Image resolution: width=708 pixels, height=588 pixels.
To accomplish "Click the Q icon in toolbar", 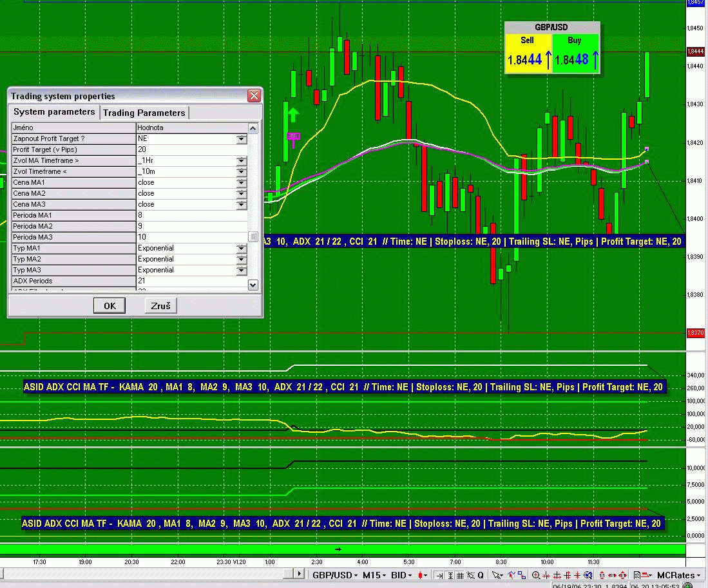I will tap(481, 575).
